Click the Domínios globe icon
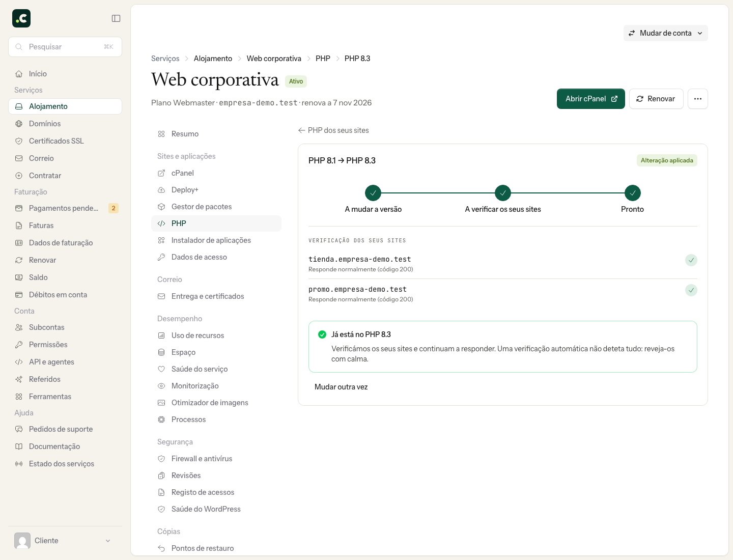The height and width of the screenshot is (560, 733). pos(19,124)
